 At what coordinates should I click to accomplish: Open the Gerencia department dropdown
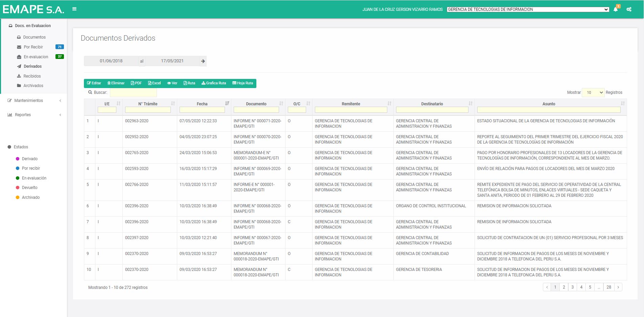pos(528,9)
